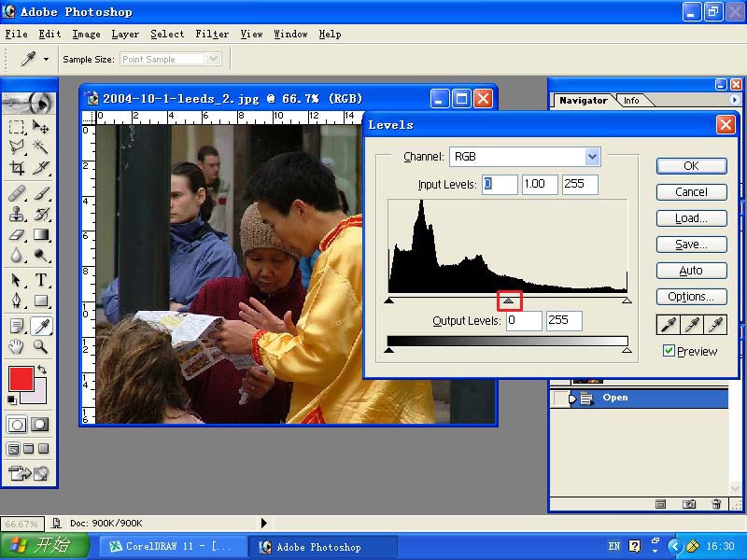The image size is (747, 560).
Task: Click the Auto button in Levels
Action: tap(690, 271)
